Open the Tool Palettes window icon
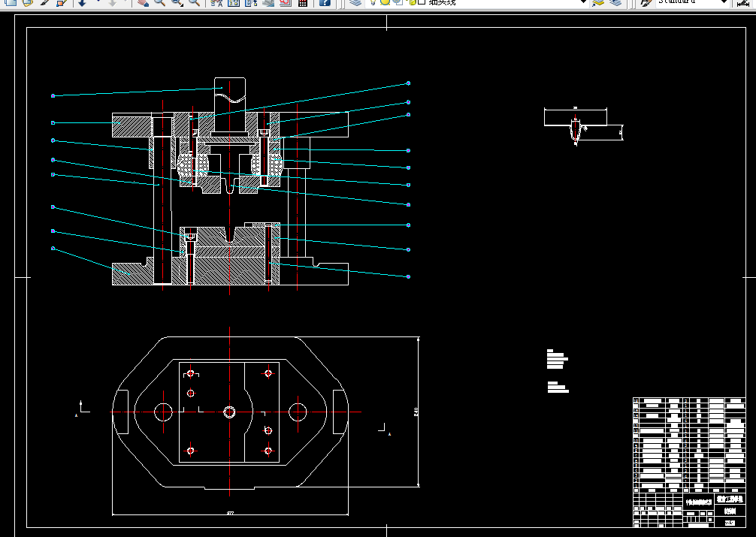Image resolution: width=756 pixels, height=537 pixels. point(251,2)
